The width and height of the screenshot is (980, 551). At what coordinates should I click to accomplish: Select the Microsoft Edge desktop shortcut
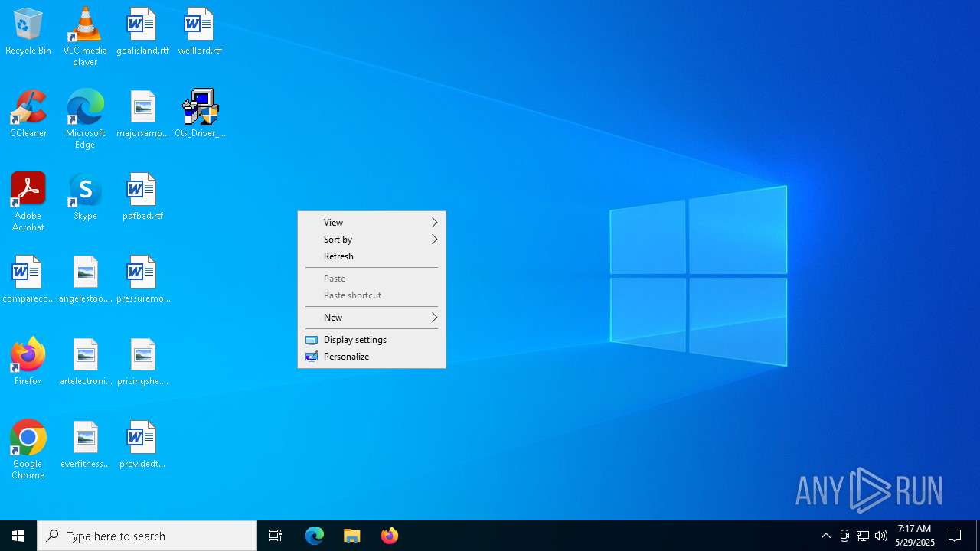coord(85,119)
